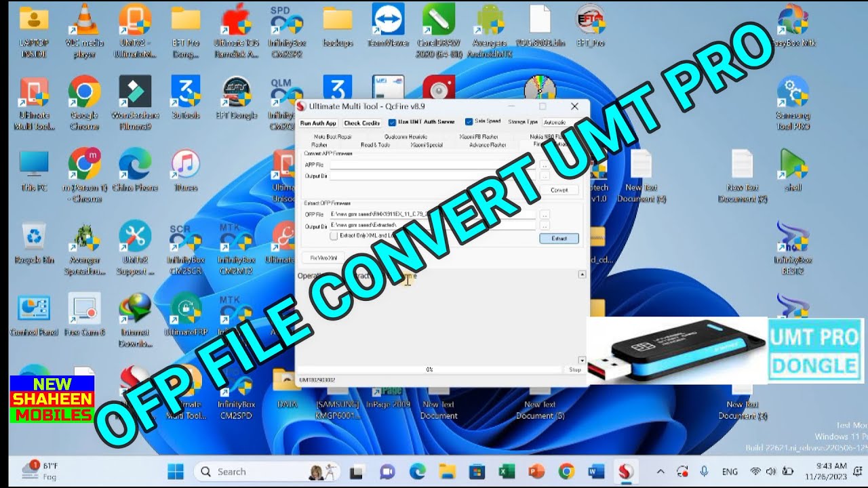Open UMTv2 Support Access shortcut

click(134, 247)
